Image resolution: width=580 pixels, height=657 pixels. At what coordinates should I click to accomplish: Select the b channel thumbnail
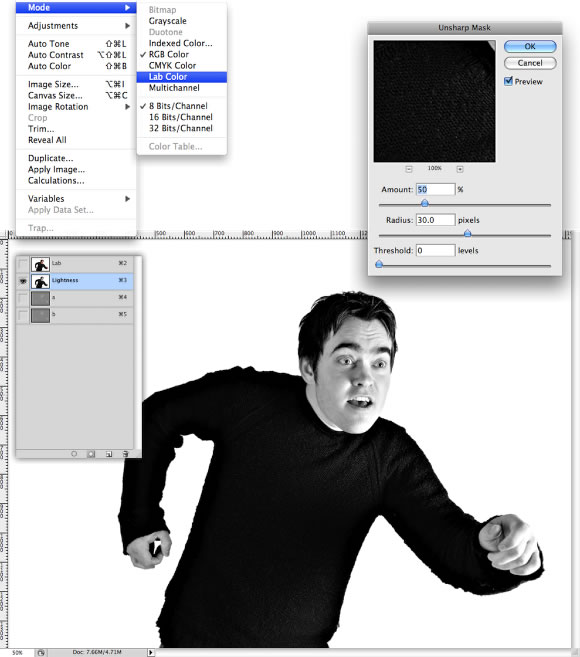click(40, 315)
